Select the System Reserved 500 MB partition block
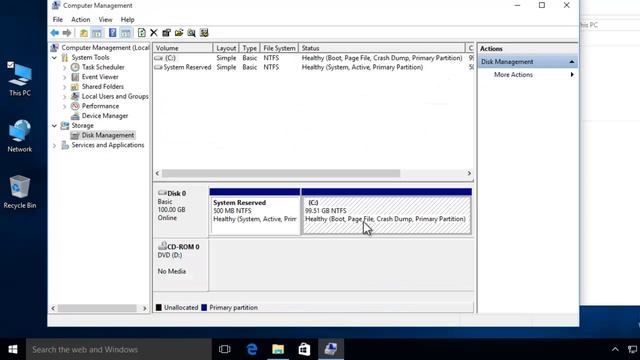This screenshot has height=360, width=640. 255,211
